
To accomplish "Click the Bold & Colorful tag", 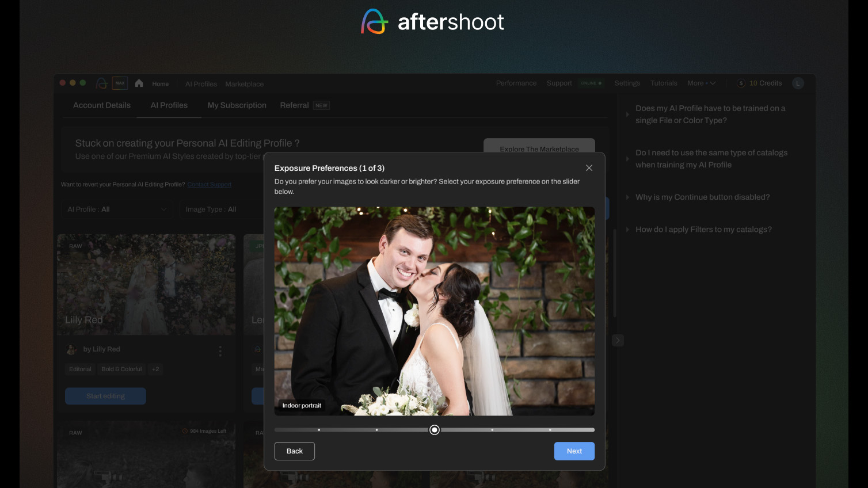I will click(x=121, y=369).
